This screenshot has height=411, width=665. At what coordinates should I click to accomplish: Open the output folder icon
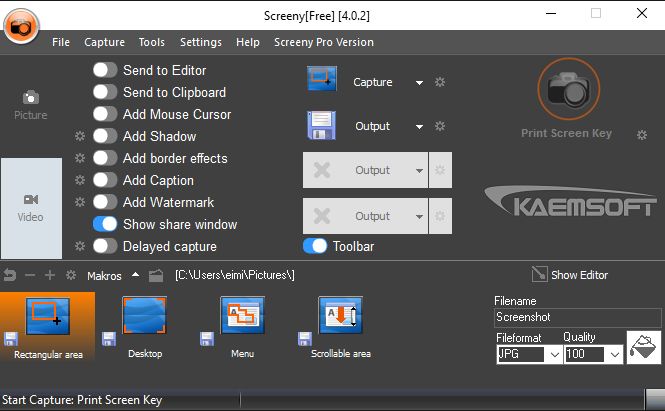coord(156,276)
